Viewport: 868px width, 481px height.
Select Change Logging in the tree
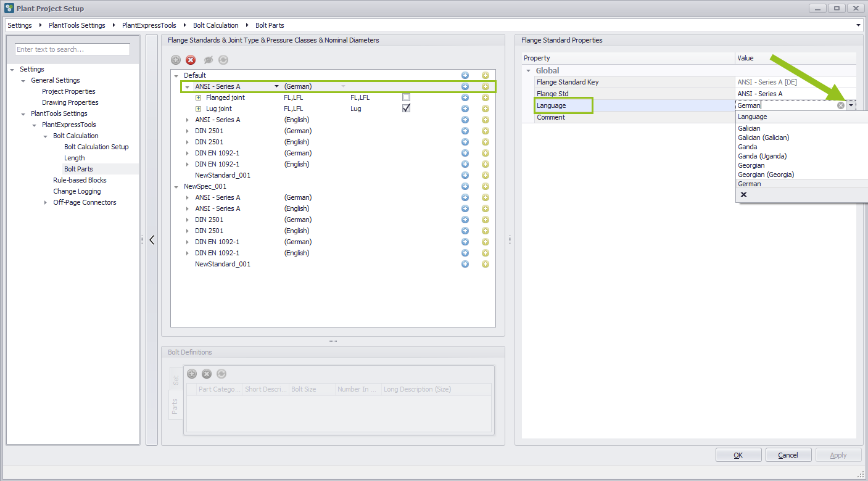[x=77, y=191]
